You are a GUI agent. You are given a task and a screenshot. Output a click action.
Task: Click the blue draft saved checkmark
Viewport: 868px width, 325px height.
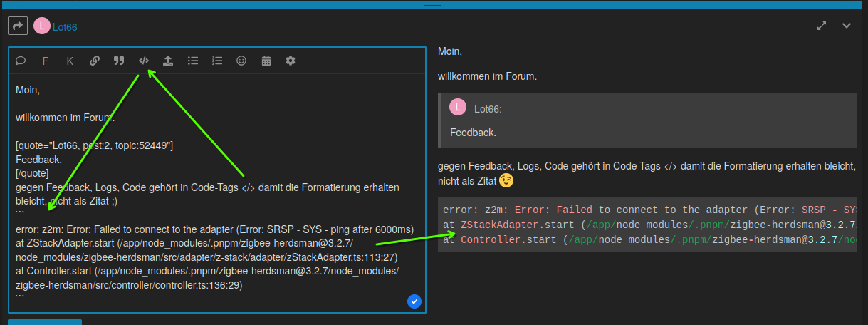click(414, 301)
